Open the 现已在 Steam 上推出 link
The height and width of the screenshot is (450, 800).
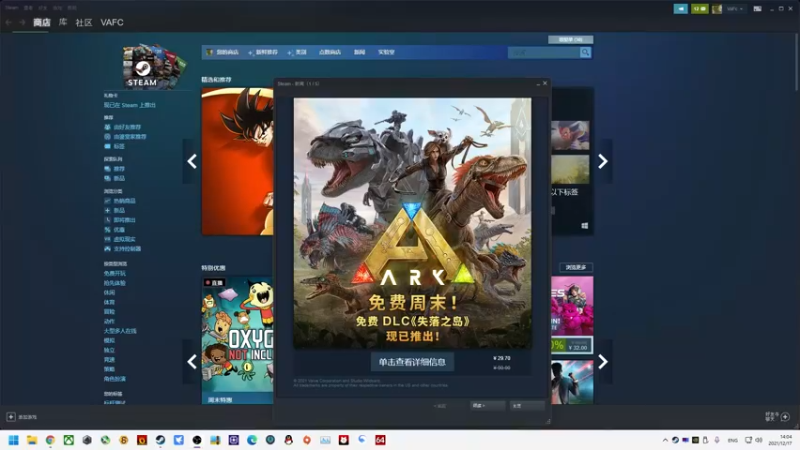pyautogui.click(x=130, y=105)
